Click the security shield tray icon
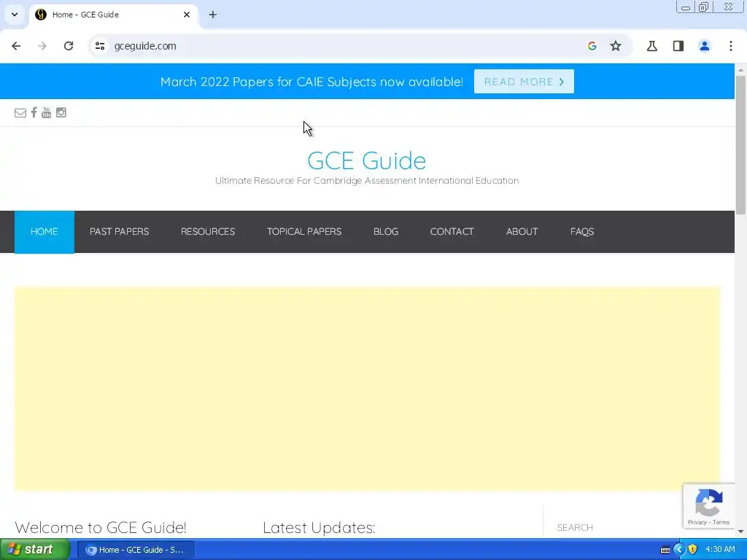The image size is (747, 560). point(693,550)
